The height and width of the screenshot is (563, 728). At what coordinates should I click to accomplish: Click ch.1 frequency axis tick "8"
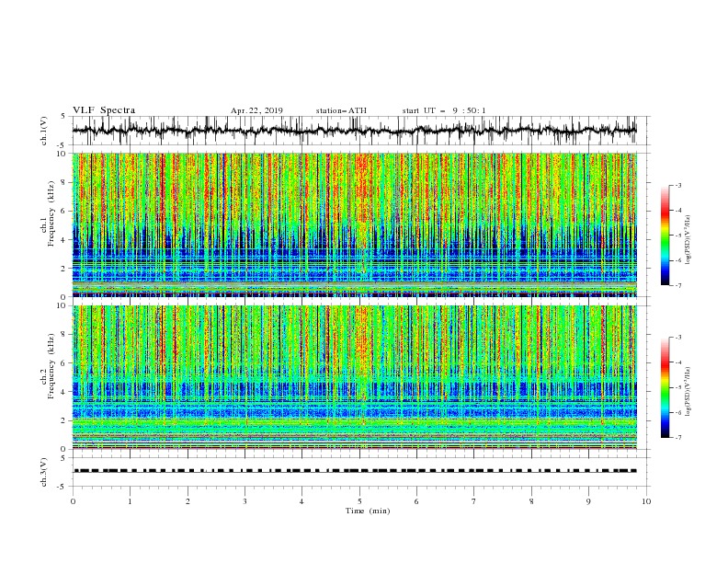pyautogui.click(x=63, y=182)
